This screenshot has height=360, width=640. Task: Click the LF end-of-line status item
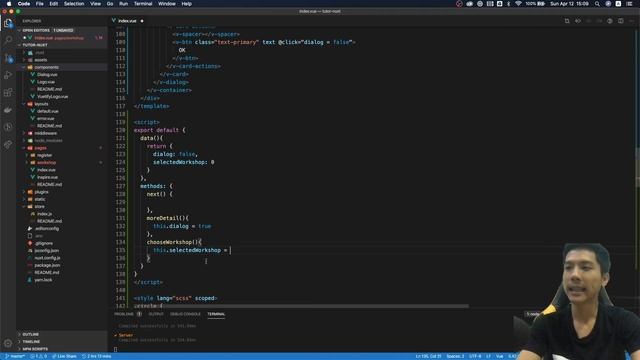pos(488,356)
